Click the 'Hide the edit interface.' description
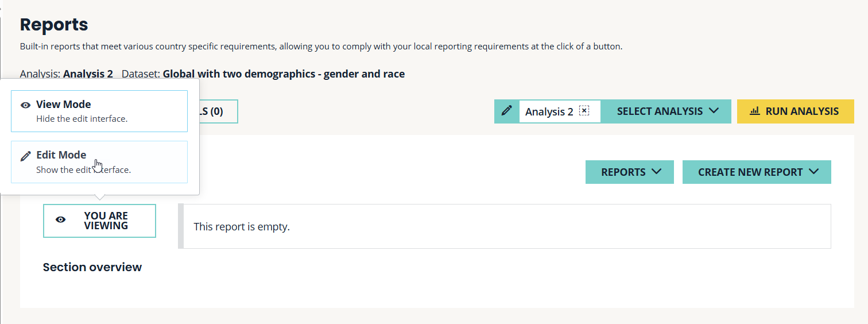This screenshot has height=324, width=868. click(x=82, y=119)
